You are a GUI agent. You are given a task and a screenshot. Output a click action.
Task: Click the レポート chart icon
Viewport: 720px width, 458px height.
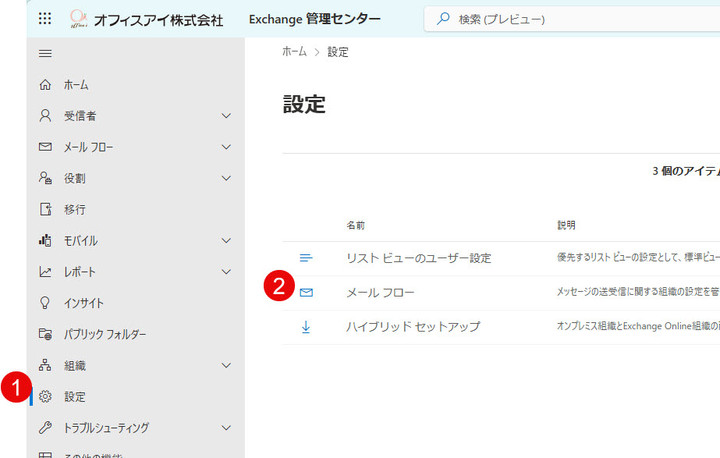[45, 272]
